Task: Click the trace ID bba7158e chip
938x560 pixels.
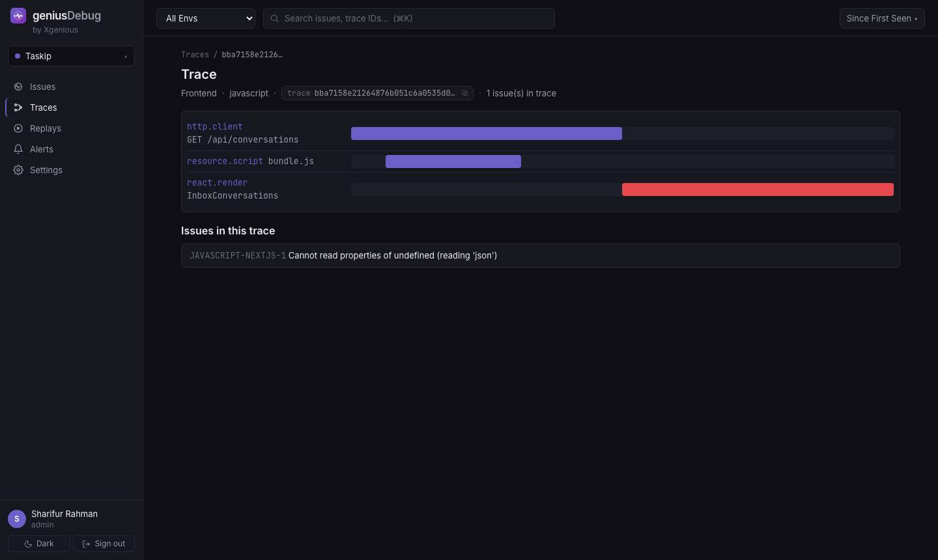Action: coord(377,93)
